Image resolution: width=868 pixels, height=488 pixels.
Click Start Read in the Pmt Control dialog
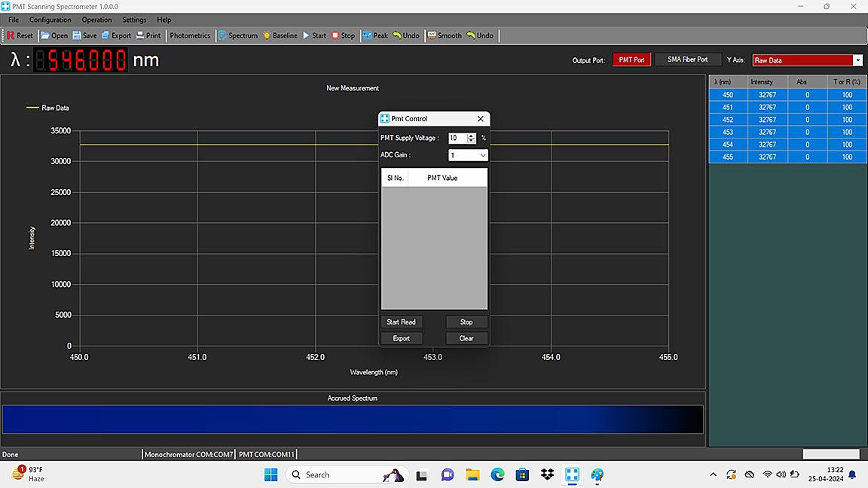click(401, 322)
